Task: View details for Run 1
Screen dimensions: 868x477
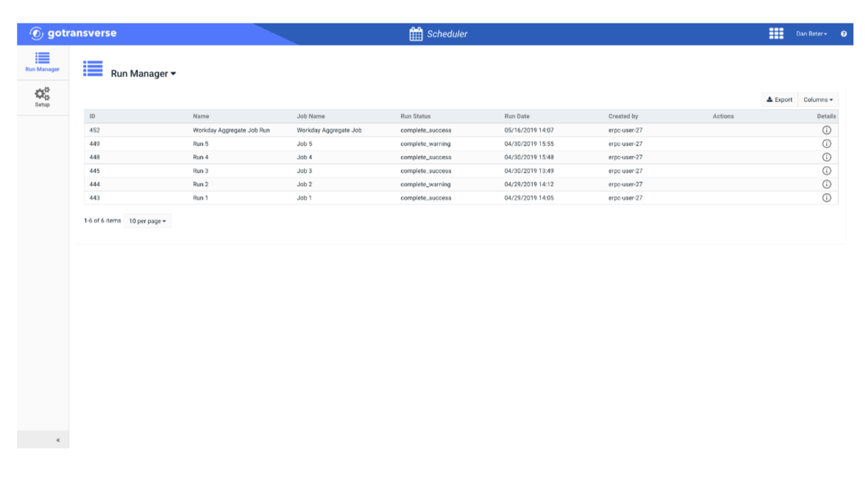Action: [828, 198]
